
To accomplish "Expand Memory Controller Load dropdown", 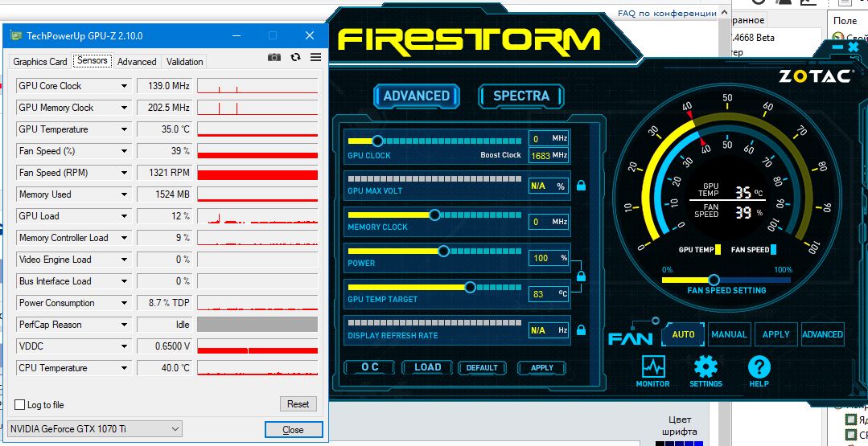I will 124,238.
